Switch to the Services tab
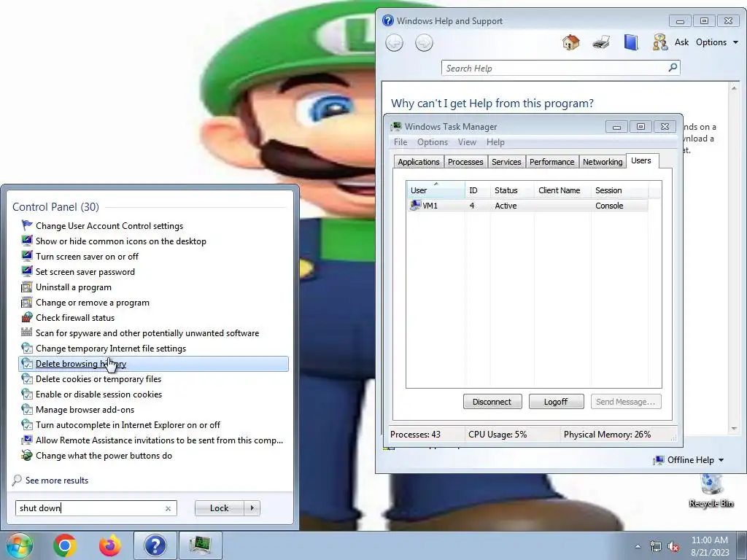The width and height of the screenshot is (747, 560). click(x=506, y=162)
